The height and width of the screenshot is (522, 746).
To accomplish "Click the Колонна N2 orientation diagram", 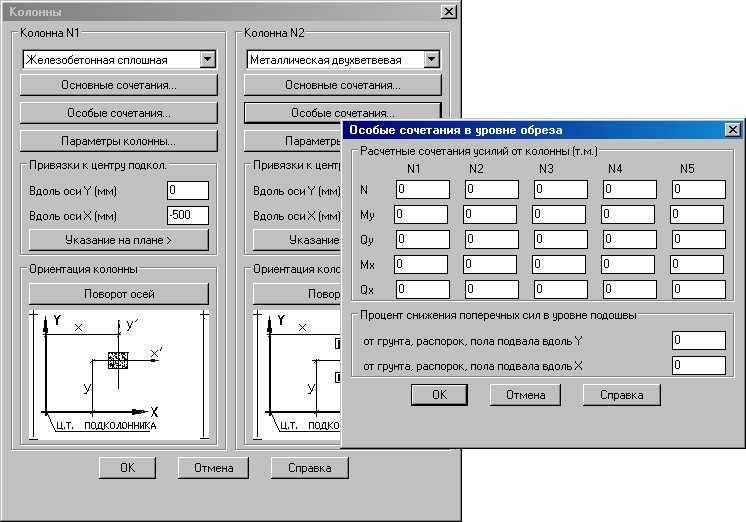I will (x=297, y=375).
